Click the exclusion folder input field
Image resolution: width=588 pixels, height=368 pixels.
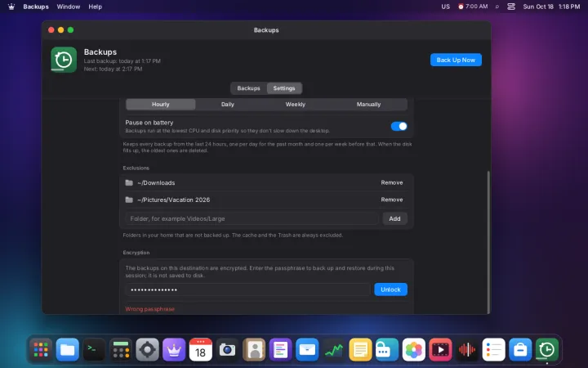[x=252, y=218]
